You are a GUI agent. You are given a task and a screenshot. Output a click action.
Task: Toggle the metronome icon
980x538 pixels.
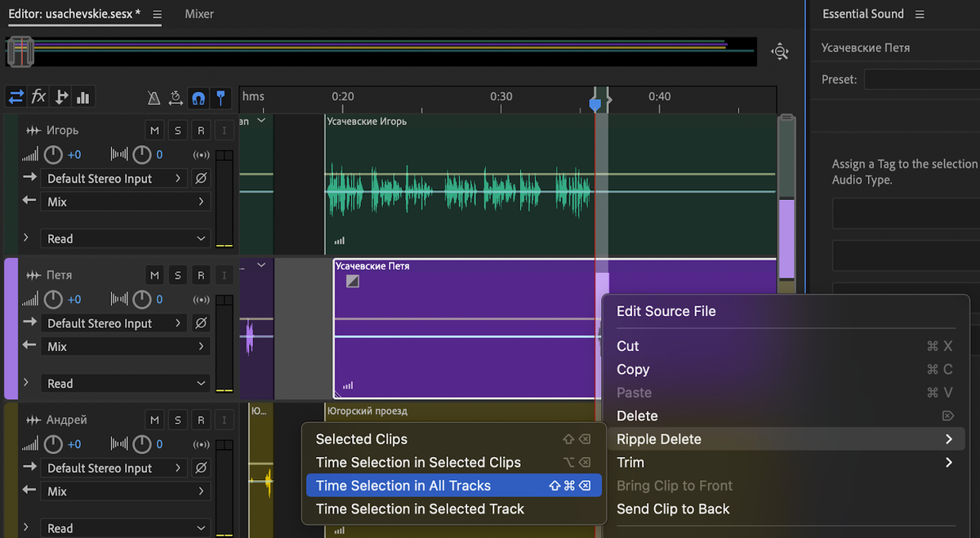click(x=154, y=98)
